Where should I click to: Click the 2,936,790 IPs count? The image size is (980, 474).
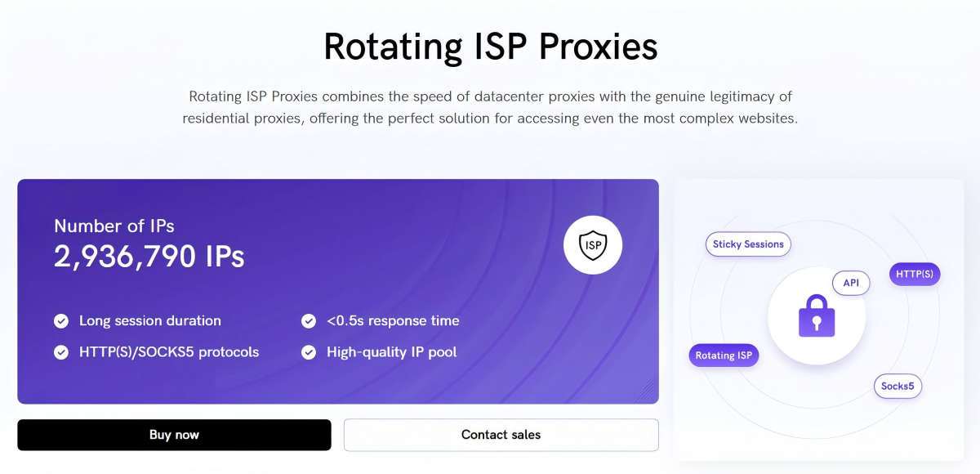[x=149, y=257]
